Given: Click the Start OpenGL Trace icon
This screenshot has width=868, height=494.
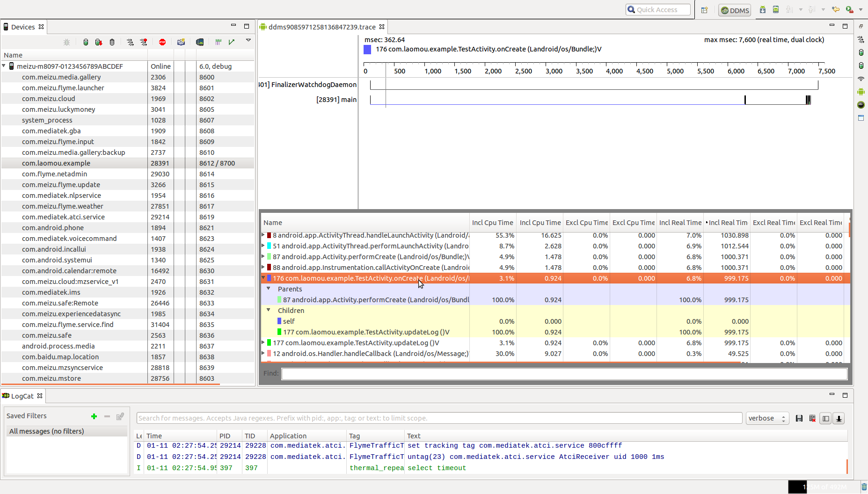Looking at the screenshot, I should coord(231,42).
